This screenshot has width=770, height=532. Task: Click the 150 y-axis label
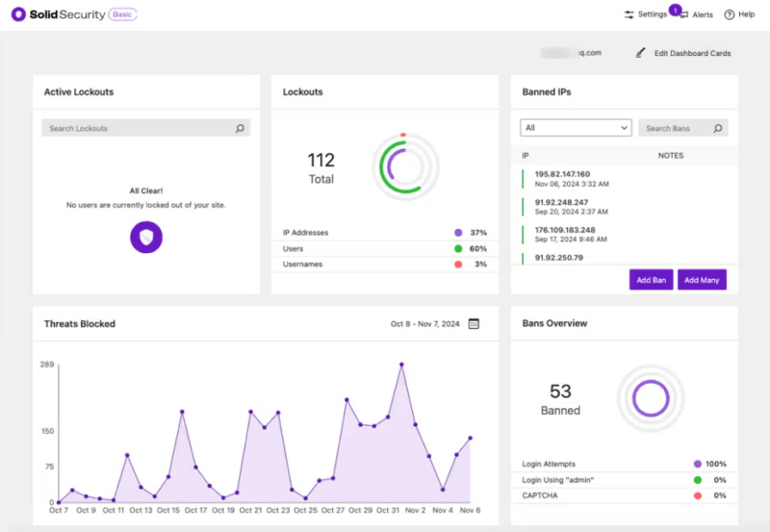pos(47,431)
